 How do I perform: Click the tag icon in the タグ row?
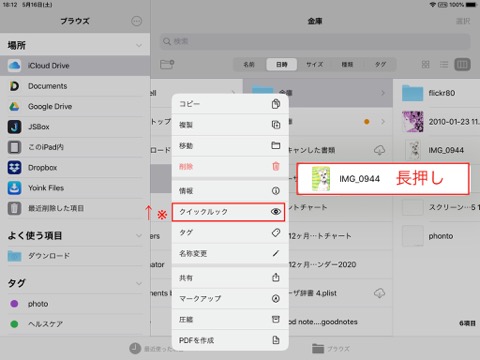pos(276,233)
